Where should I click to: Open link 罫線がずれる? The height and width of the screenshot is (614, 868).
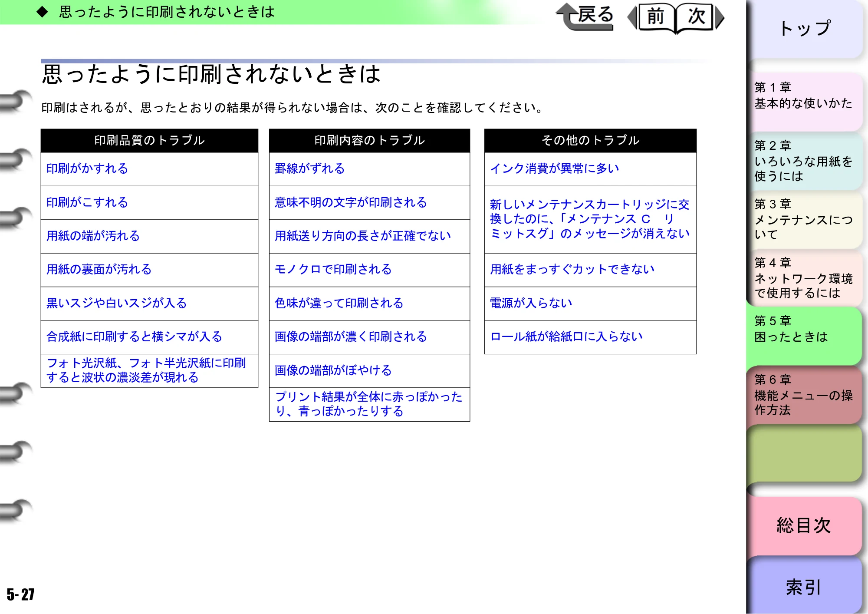tap(310, 168)
